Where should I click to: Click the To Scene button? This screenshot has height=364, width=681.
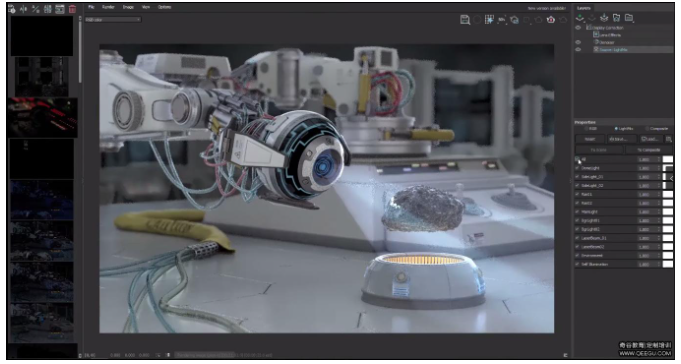[x=599, y=150]
